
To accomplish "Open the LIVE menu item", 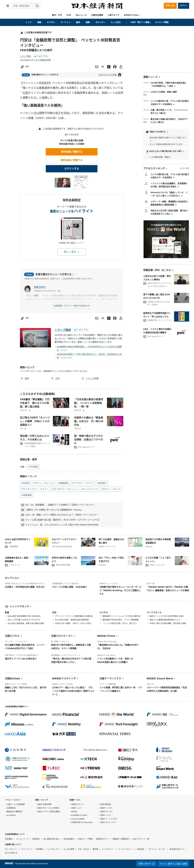I will coord(69,15).
